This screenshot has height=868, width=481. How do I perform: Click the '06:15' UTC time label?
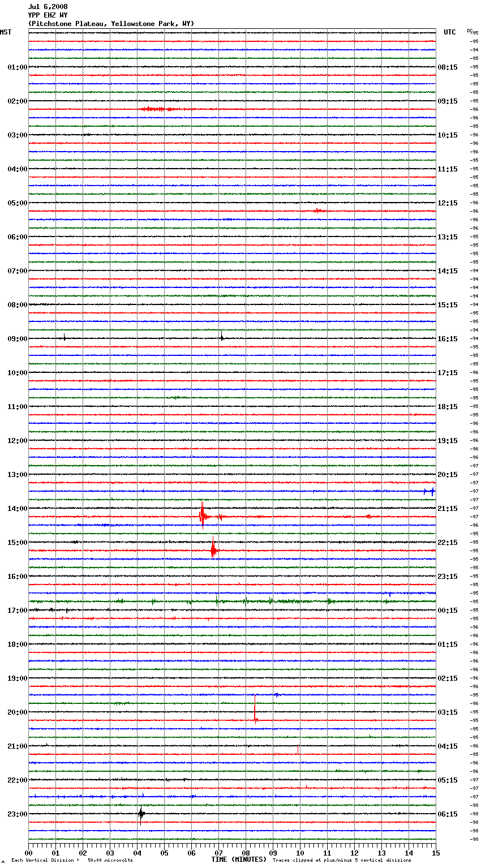448,814
